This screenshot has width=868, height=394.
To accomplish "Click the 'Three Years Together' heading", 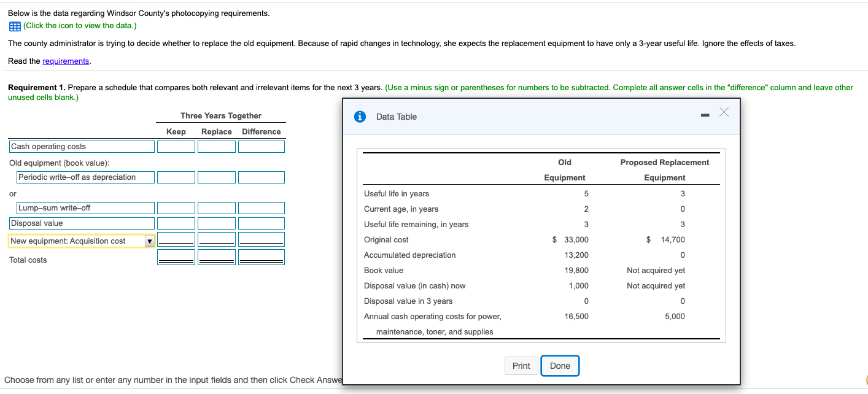I will (x=221, y=116).
